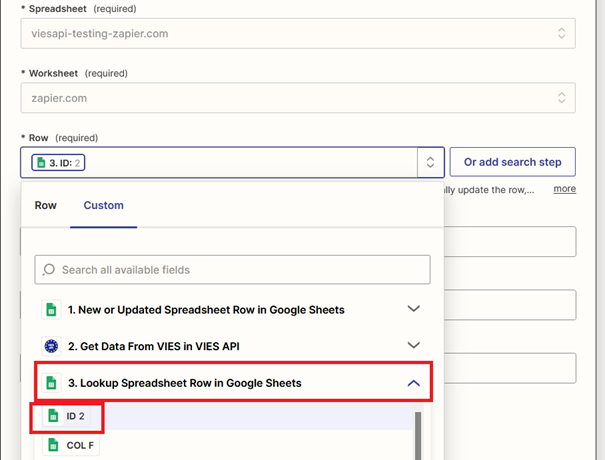Click the field list vertical scrollbar

pos(418,436)
